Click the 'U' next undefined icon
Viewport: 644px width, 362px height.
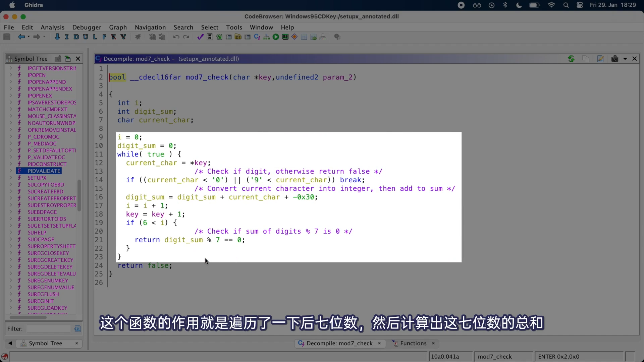(x=86, y=37)
